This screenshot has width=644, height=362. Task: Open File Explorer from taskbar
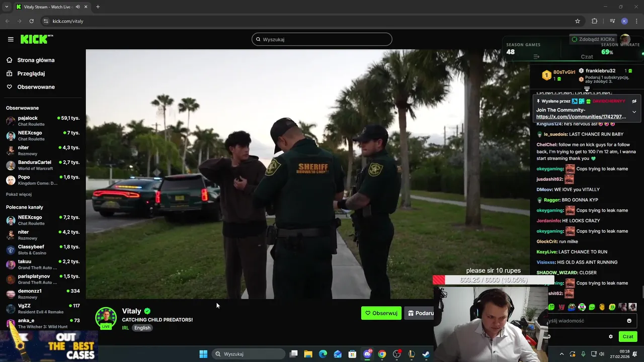(308, 354)
